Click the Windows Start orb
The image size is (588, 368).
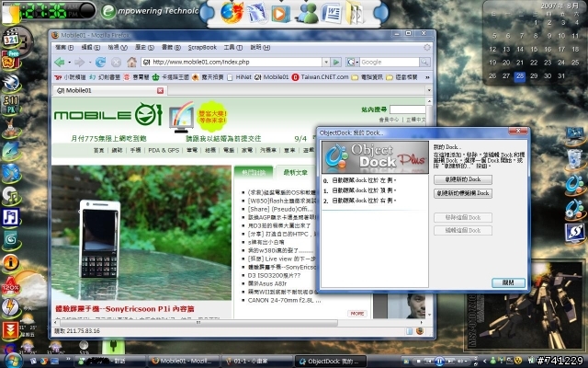[12, 361]
